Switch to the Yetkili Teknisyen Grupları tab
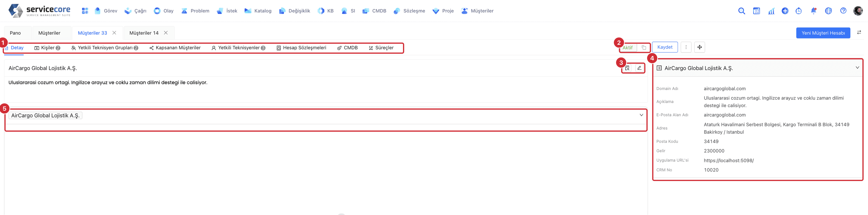868x215 pixels. point(105,48)
